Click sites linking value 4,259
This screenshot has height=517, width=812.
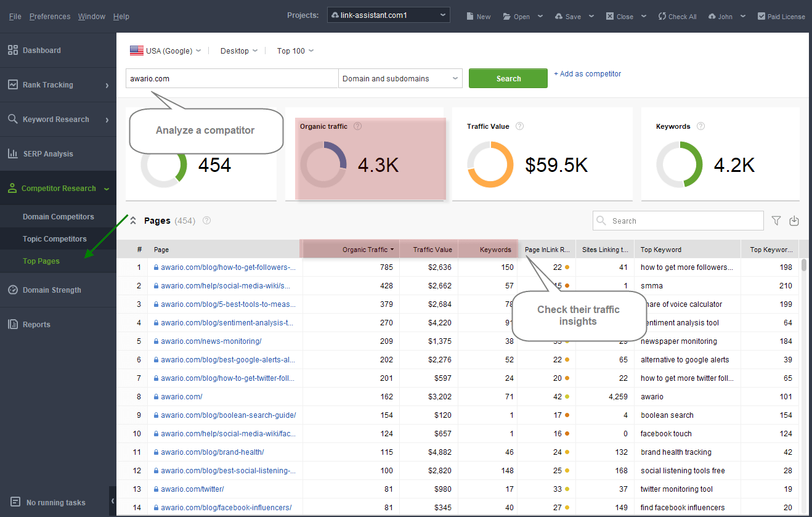tap(618, 397)
